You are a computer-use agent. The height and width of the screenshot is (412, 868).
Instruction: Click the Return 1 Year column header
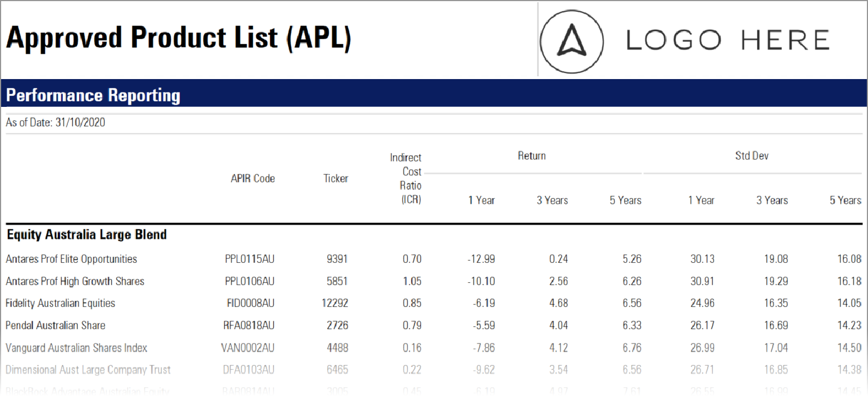click(481, 200)
